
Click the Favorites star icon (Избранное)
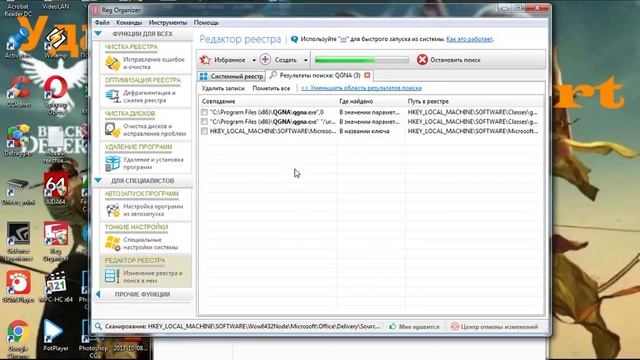click(205, 60)
